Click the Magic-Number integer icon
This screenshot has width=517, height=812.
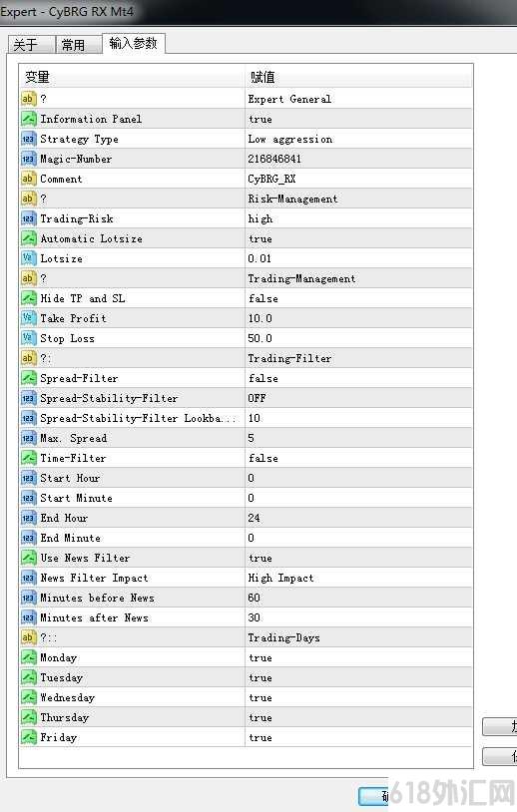(x=29, y=159)
